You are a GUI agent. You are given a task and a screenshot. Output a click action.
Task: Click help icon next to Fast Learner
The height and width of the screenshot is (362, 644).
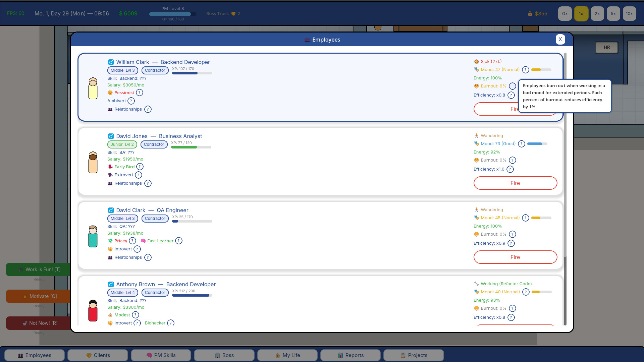tap(179, 241)
